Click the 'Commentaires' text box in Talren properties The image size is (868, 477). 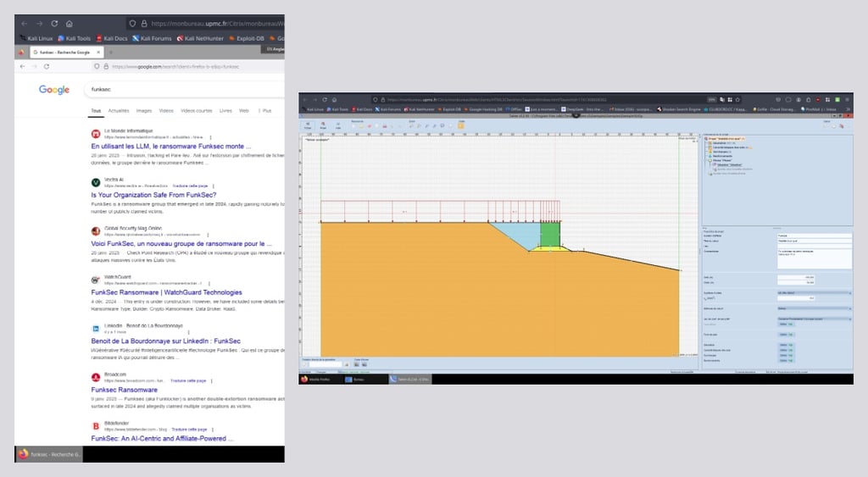click(815, 258)
